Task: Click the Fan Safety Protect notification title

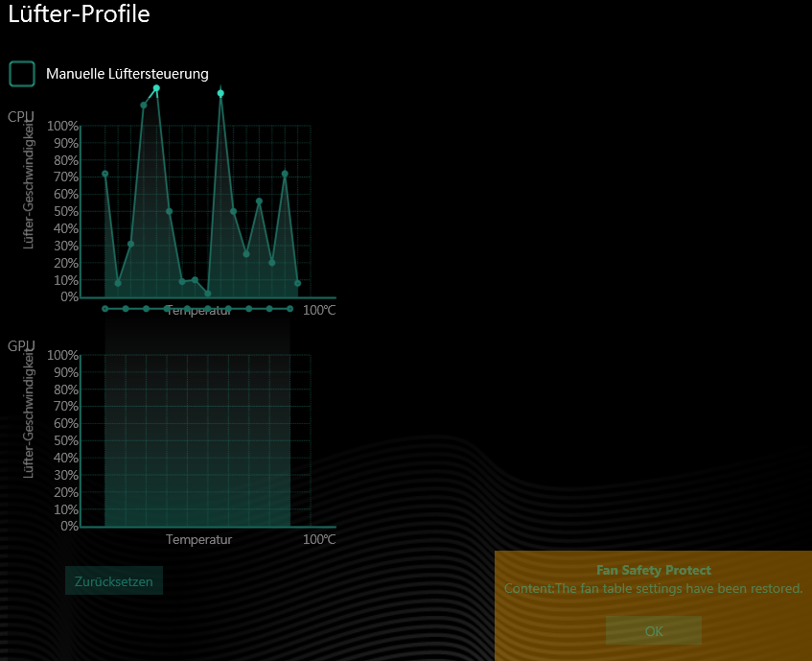Action: tap(653, 570)
